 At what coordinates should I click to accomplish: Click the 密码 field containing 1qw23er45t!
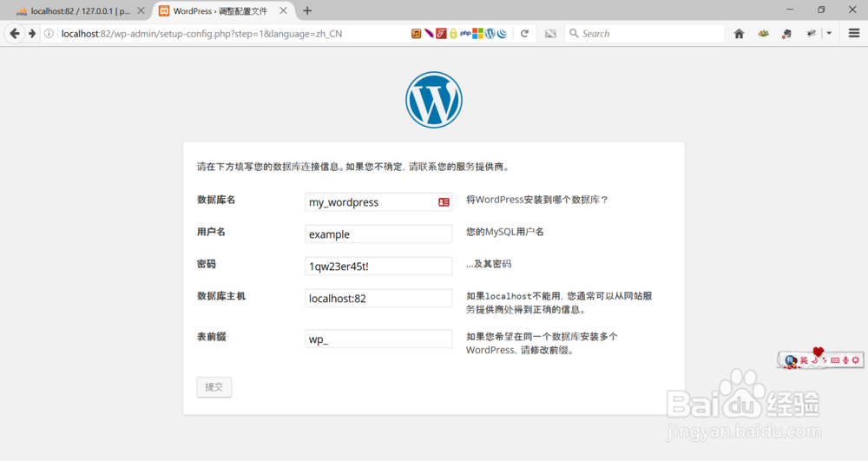tap(378, 267)
